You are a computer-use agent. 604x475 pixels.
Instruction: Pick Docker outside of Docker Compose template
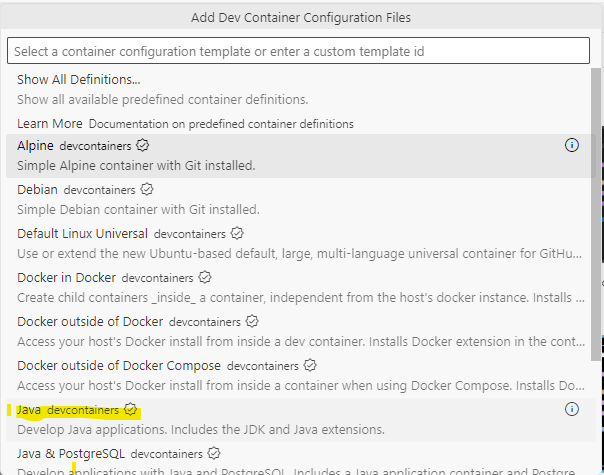(300, 375)
